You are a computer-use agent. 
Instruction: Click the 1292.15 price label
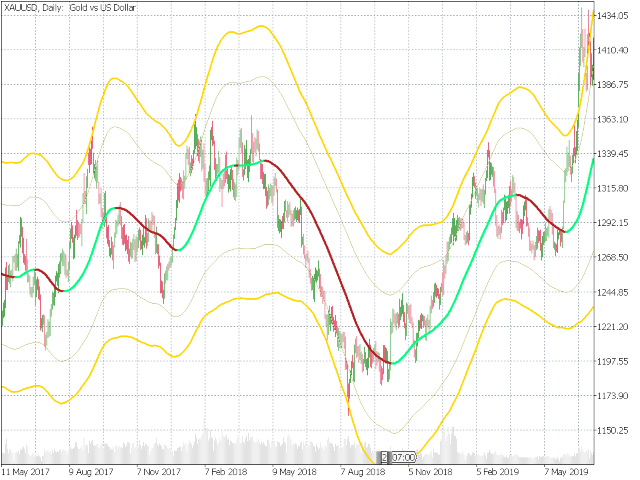pos(612,223)
